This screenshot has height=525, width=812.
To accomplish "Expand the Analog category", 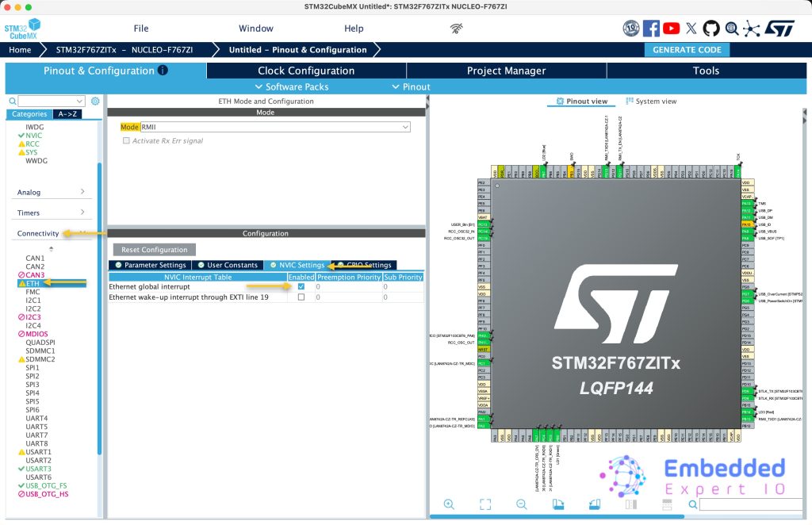I will [52, 192].
